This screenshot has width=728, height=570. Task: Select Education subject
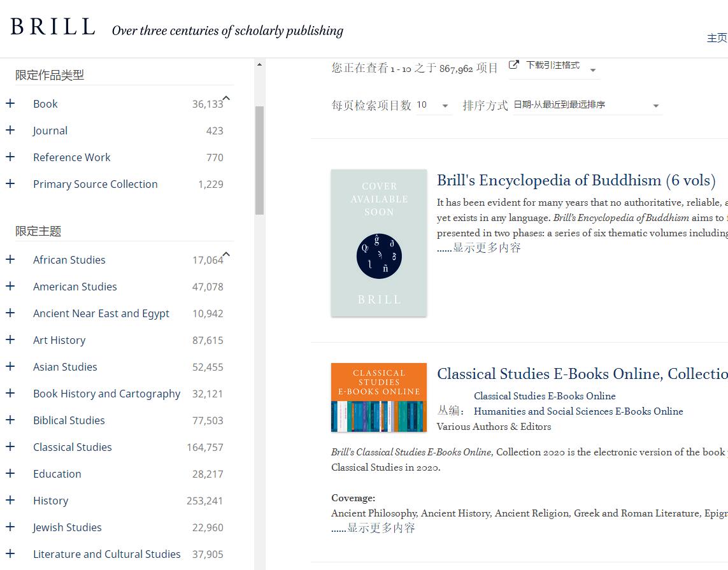pyautogui.click(x=57, y=474)
